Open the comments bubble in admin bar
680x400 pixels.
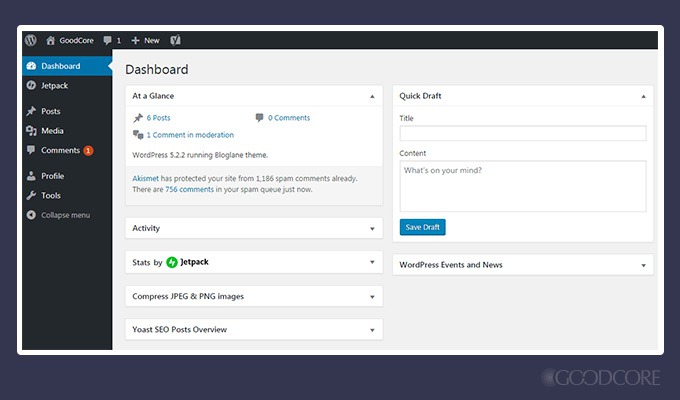pyautogui.click(x=108, y=40)
